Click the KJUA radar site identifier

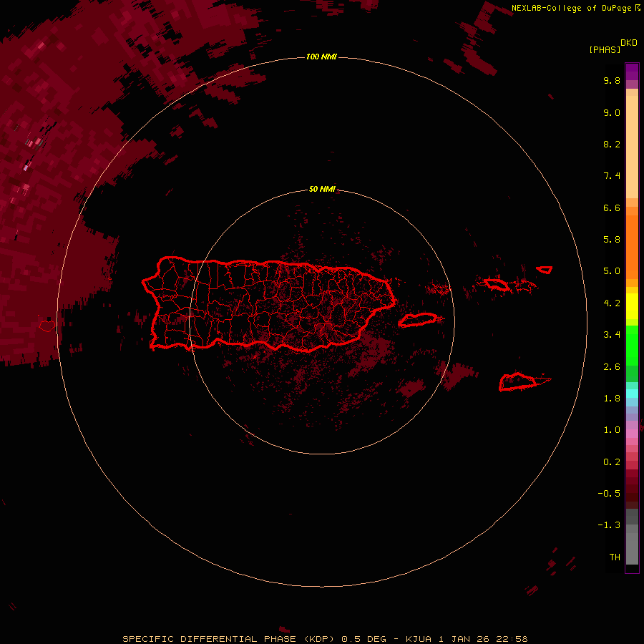pos(418,639)
